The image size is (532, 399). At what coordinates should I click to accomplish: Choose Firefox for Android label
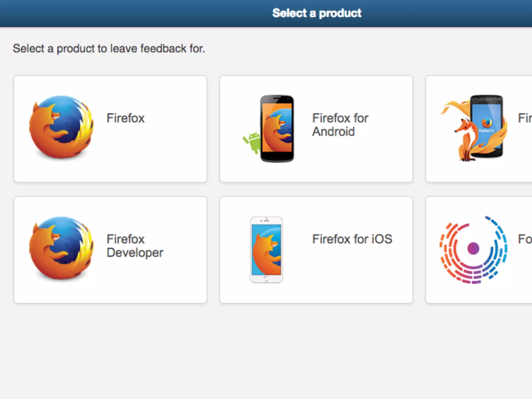click(x=340, y=125)
